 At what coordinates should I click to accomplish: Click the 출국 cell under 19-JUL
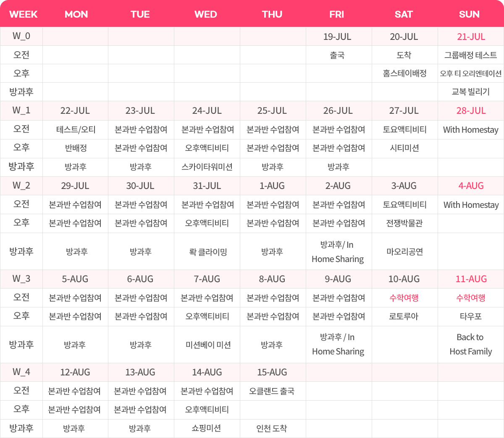337,55
